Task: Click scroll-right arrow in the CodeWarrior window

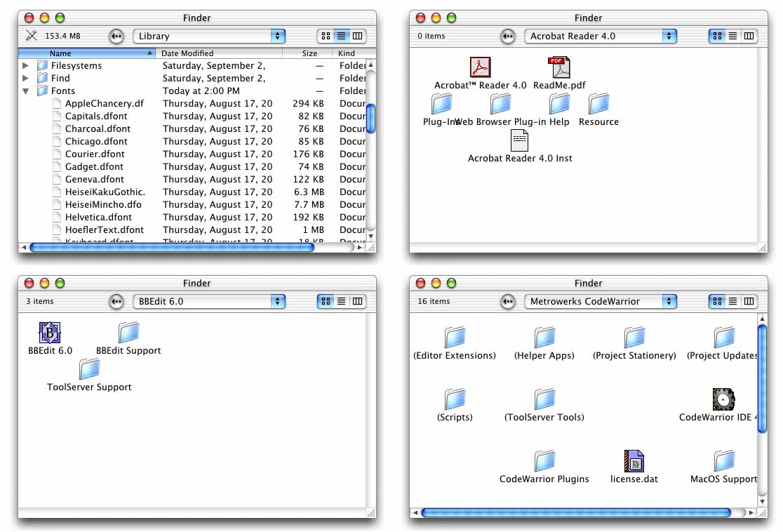Action: click(751, 512)
